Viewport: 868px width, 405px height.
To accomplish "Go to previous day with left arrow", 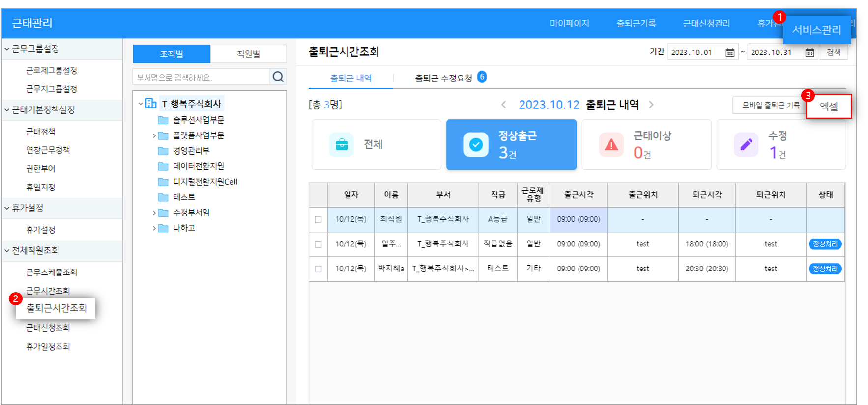I will click(504, 105).
